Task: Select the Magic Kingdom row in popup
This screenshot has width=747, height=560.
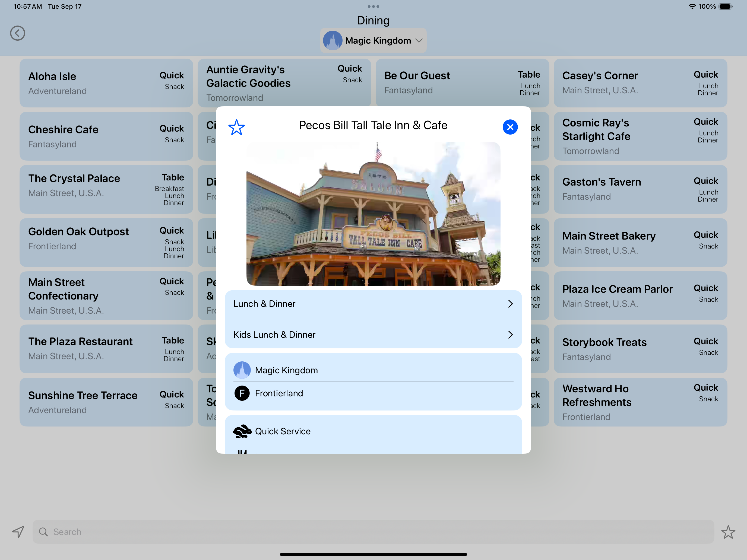Action: click(373, 370)
